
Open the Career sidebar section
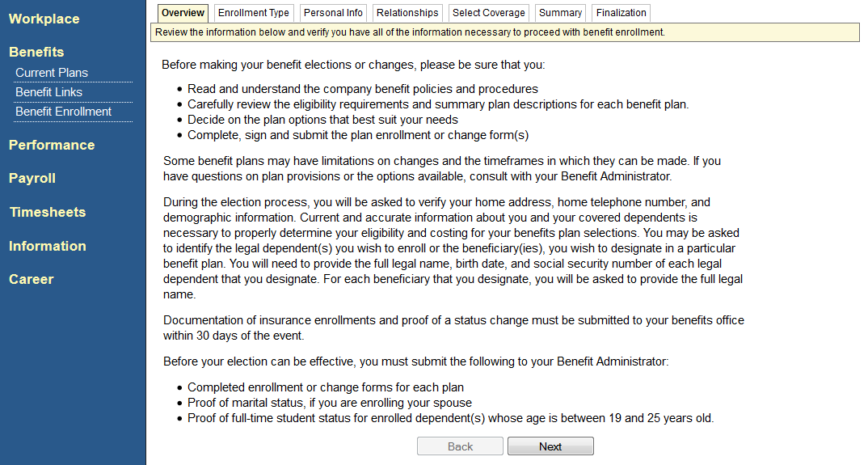click(32, 279)
